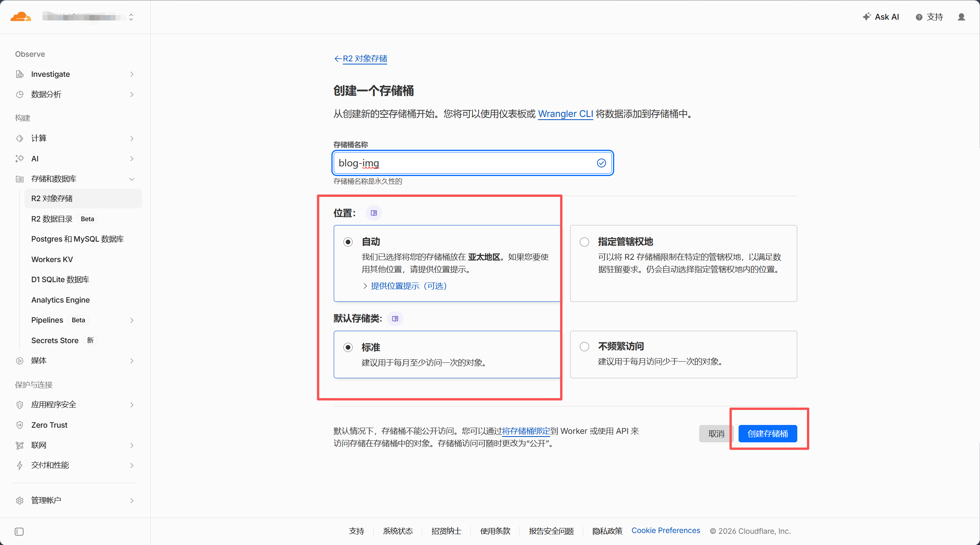Select the 标准 storage class radio button
This screenshot has height=545, width=980.
coord(348,347)
